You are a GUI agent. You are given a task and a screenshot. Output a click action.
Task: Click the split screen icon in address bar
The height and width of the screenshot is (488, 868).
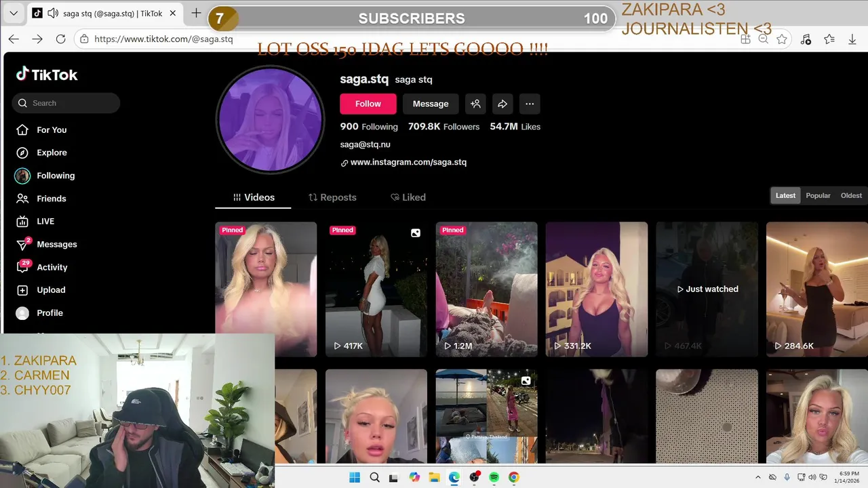click(x=745, y=39)
